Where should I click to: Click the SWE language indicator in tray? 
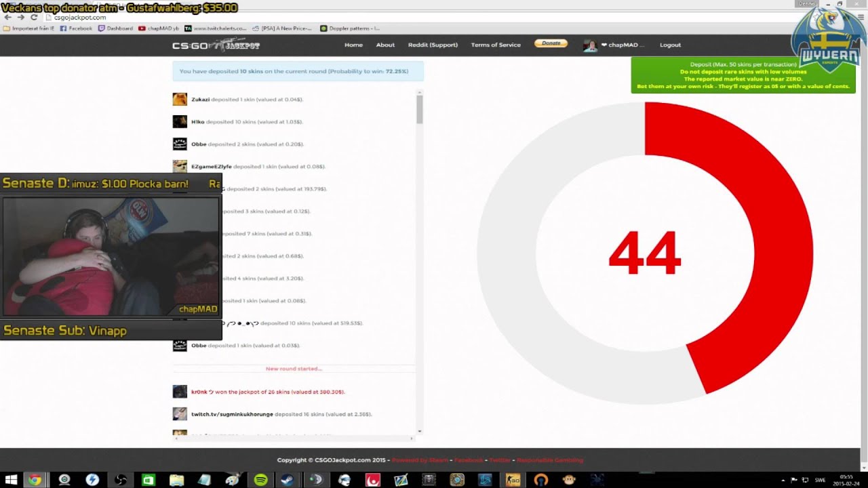[x=820, y=480]
